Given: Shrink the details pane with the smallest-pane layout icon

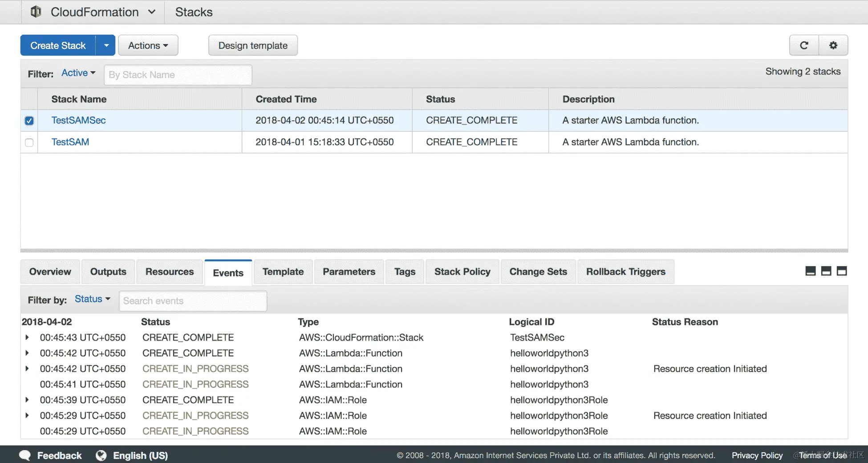Looking at the screenshot, I should click(x=811, y=271).
